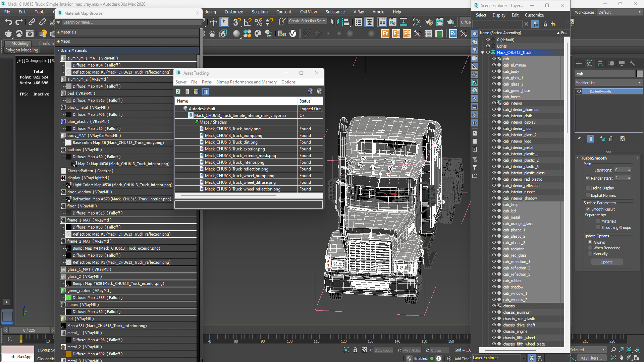The width and height of the screenshot is (644, 362).
Task: Toggle the Percent Snap icon
Action: pos(258,22)
